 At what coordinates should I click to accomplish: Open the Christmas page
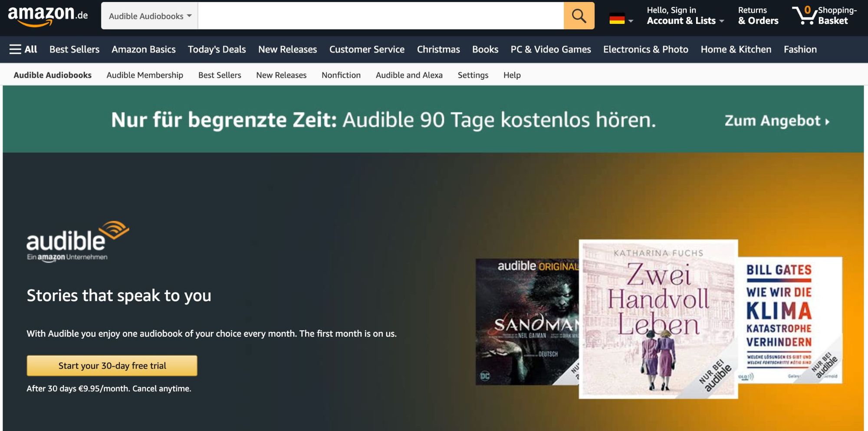coord(438,50)
